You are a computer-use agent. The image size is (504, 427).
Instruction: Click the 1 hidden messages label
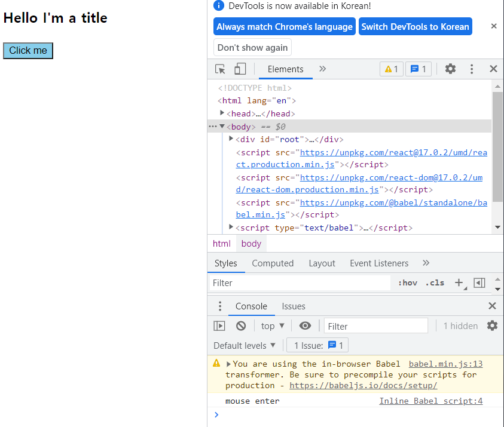click(460, 326)
